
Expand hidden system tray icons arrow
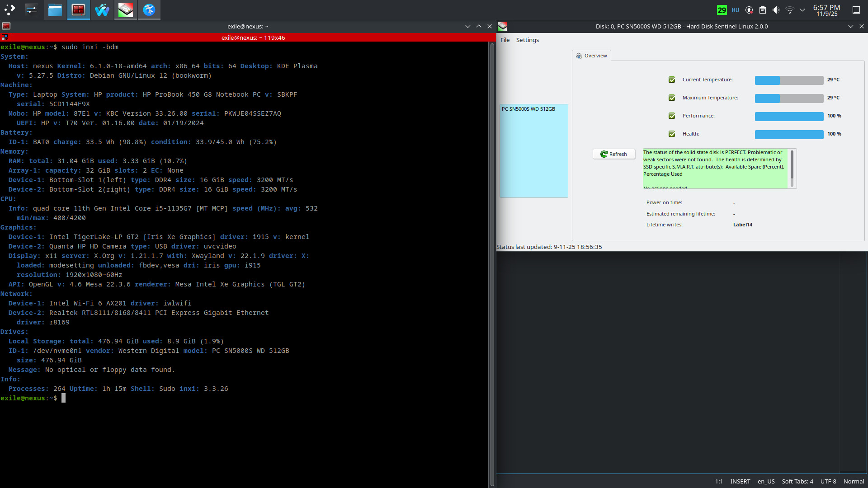click(x=802, y=10)
